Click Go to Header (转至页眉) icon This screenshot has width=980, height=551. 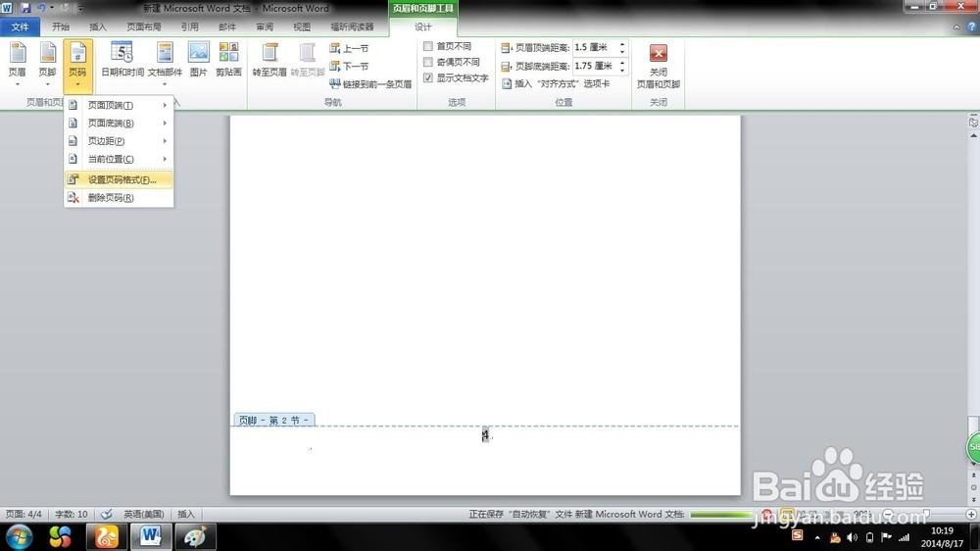click(x=269, y=60)
